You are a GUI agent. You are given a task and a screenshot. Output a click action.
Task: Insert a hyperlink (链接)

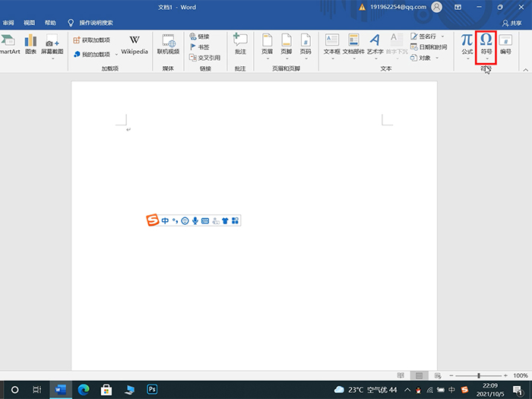199,36
